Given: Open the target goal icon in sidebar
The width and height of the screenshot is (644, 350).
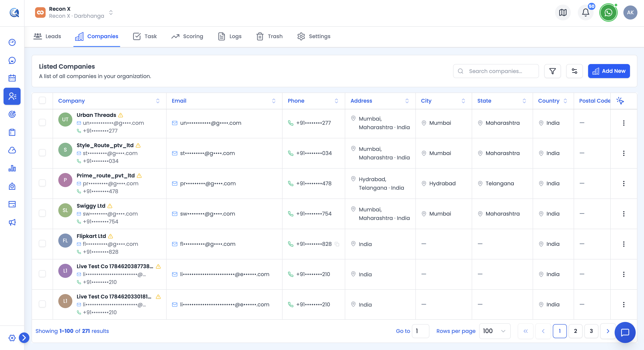Looking at the screenshot, I should (x=12, y=114).
